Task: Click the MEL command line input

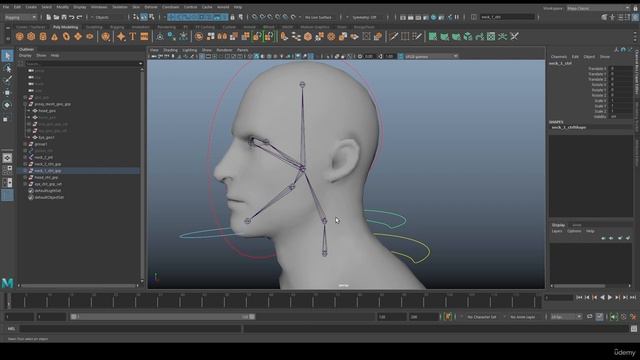Action: pyautogui.click(x=131, y=329)
